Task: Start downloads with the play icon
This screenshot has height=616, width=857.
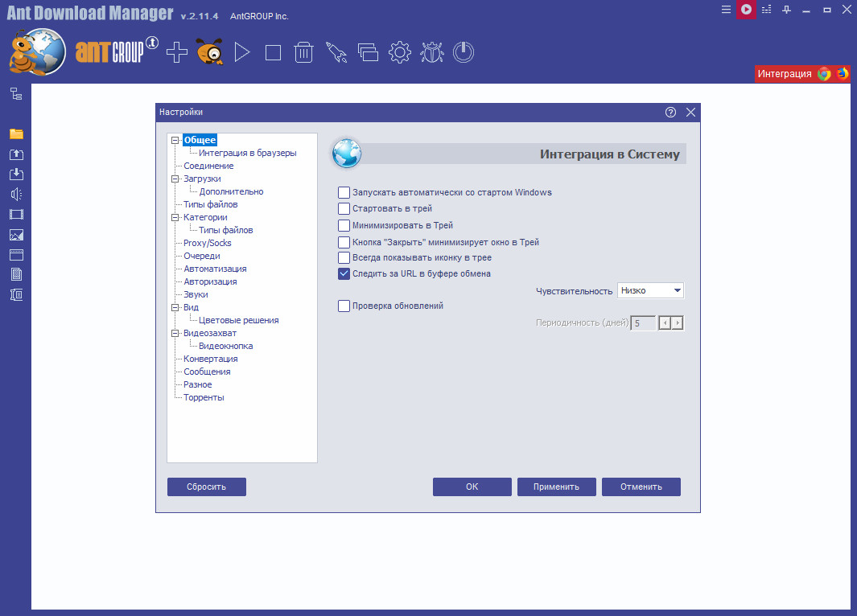Action: pyautogui.click(x=241, y=52)
